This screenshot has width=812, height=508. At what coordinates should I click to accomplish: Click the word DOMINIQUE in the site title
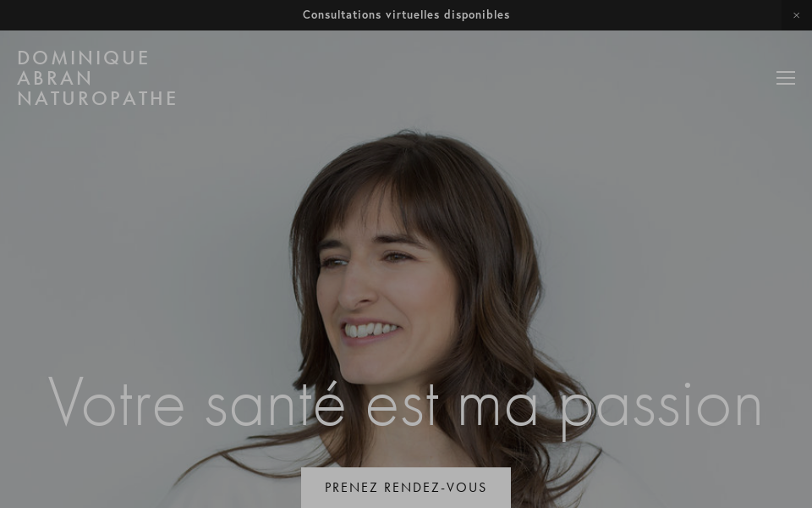point(84,58)
